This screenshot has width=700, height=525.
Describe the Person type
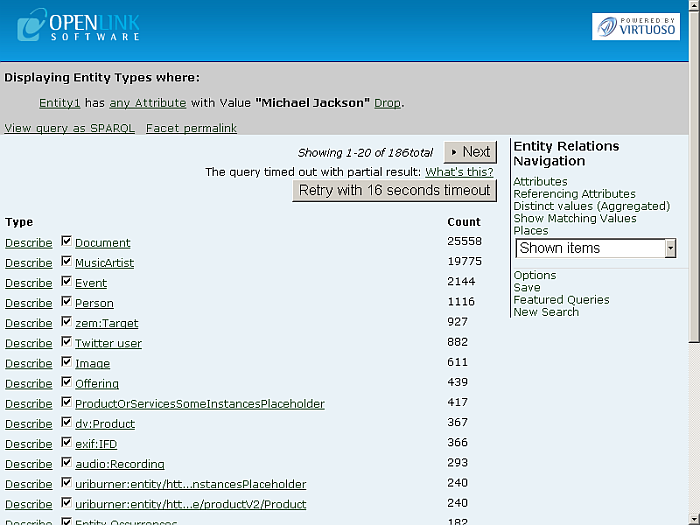click(28, 303)
